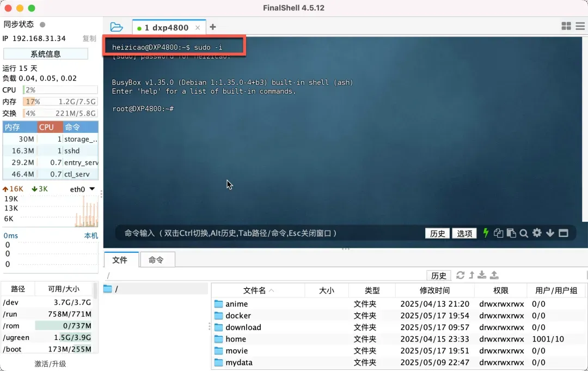
Task: Click the 路径 disk column header
Action: click(x=18, y=289)
